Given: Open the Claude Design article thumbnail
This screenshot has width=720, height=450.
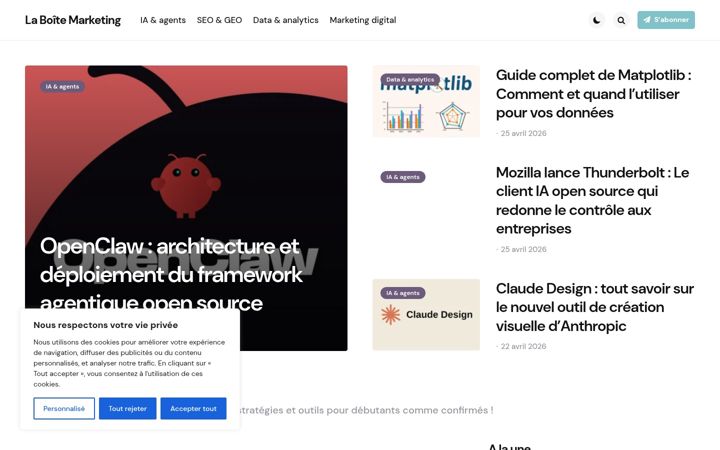Looking at the screenshot, I should pos(426,315).
